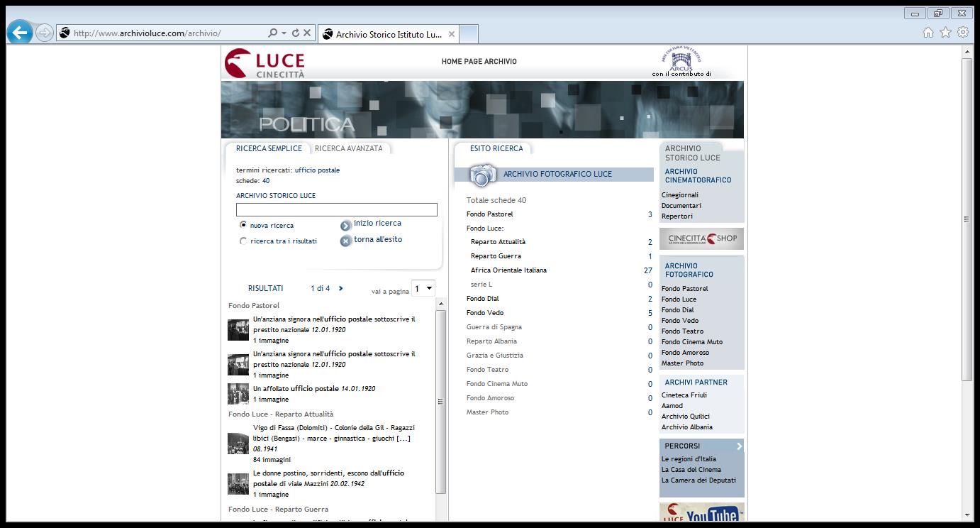Click the Luce YouTube banner
The height and width of the screenshot is (528, 980).
tap(701, 512)
